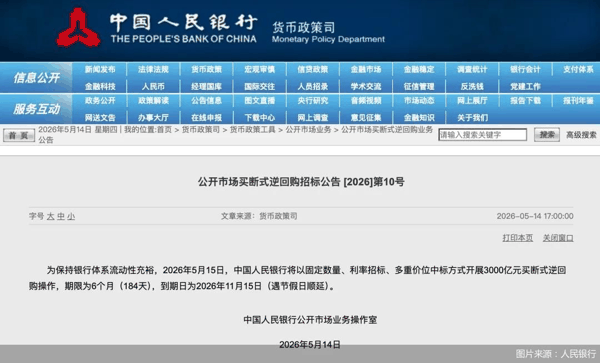
Task: Open 政策解读 under 服务互动
Action: pos(153,101)
